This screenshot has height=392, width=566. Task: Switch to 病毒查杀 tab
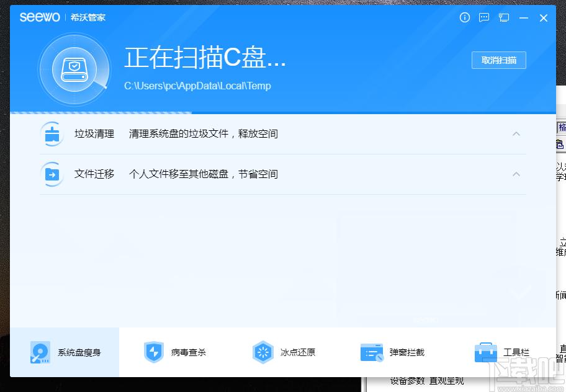tap(174, 352)
